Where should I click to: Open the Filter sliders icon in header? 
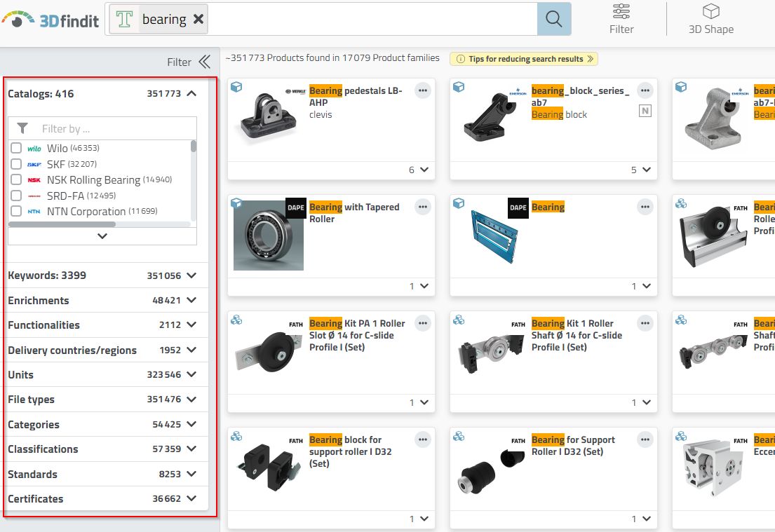(621, 19)
